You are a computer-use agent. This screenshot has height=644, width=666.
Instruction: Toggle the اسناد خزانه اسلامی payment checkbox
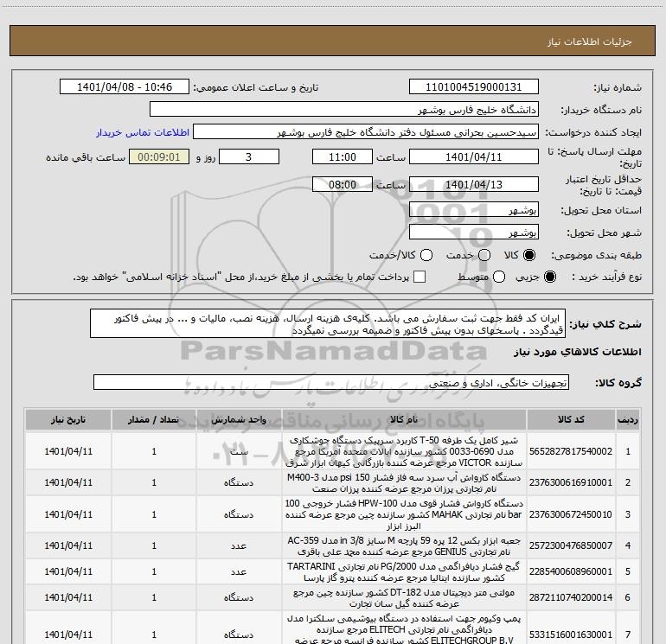(x=419, y=277)
